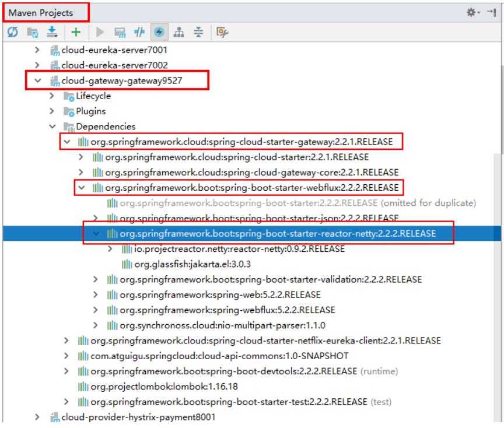Expand reactor-netty:0.9.2.RELEASE dependency
The image size is (504, 428).
(110, 249)
